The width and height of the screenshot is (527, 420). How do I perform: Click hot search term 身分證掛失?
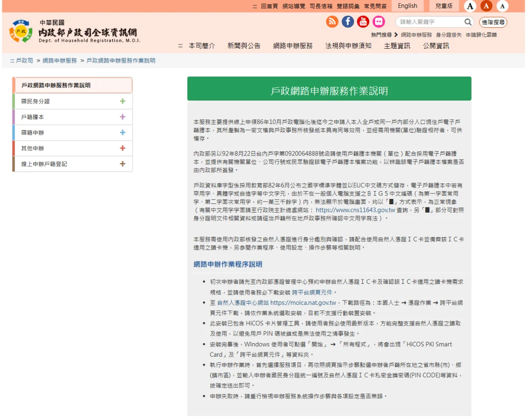click(x=449, y=35)
